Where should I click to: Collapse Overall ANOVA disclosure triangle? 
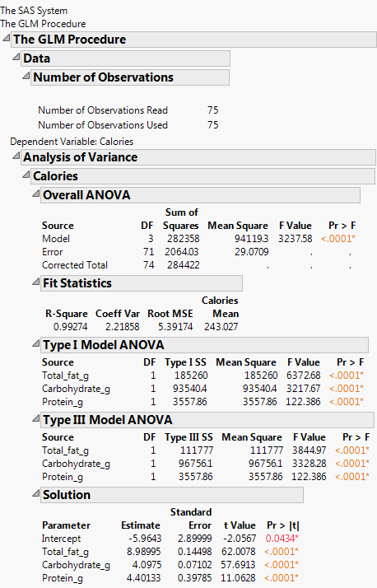pos(35,194)
